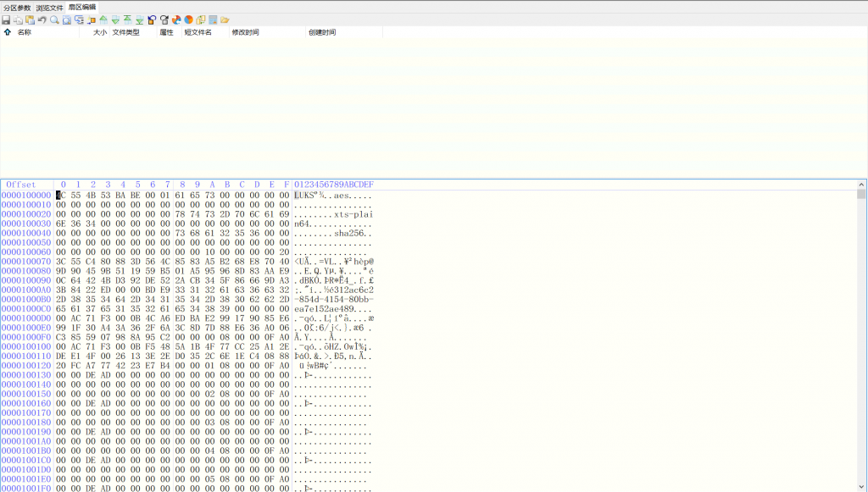Sort by the 修改时间 column header

tap(245, 32)
